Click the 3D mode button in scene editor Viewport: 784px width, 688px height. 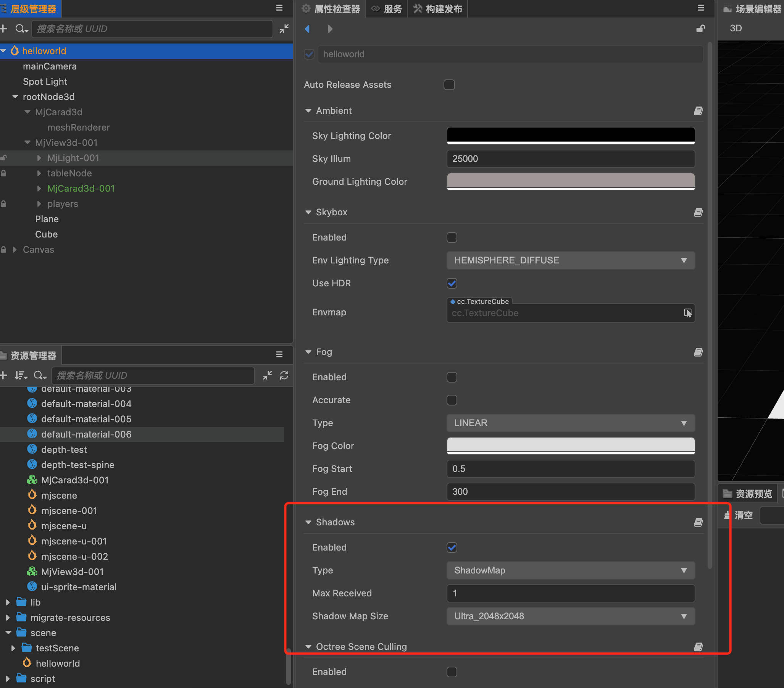tap(735, 28)
